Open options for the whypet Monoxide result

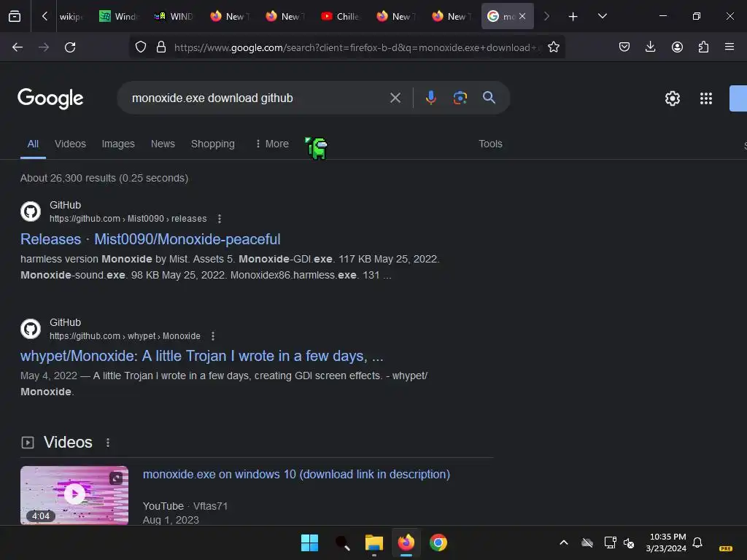pyautogui.click(x=213, y=336)
